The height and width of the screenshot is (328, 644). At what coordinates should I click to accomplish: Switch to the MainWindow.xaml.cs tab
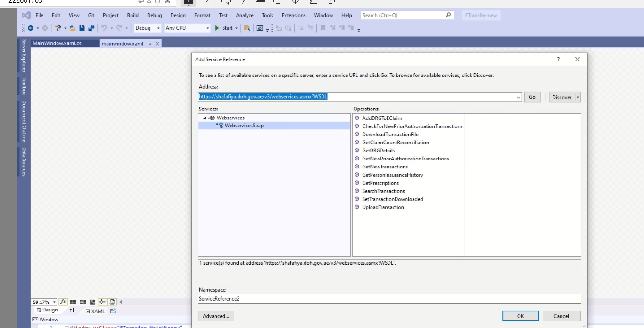(x=57, y=43)
